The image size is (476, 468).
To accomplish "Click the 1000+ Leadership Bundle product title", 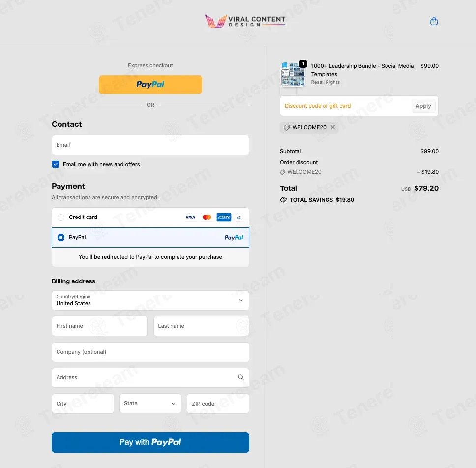I will point(362,70).
